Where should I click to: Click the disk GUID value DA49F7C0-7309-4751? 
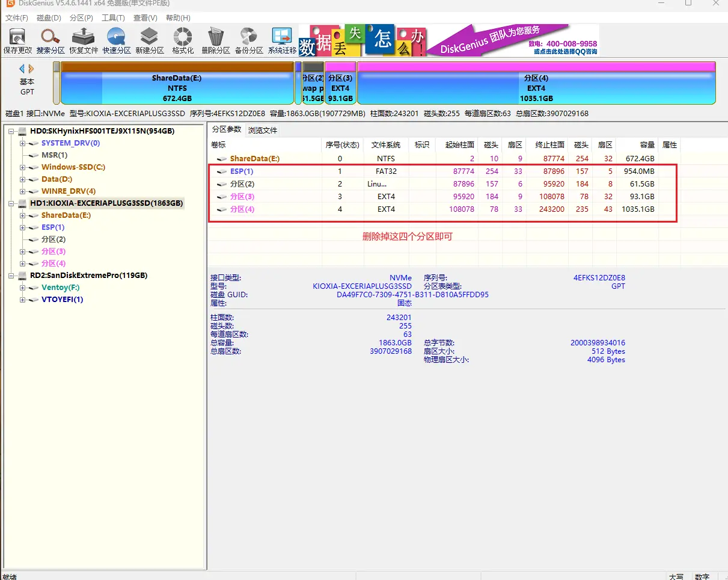click(412, 295)
